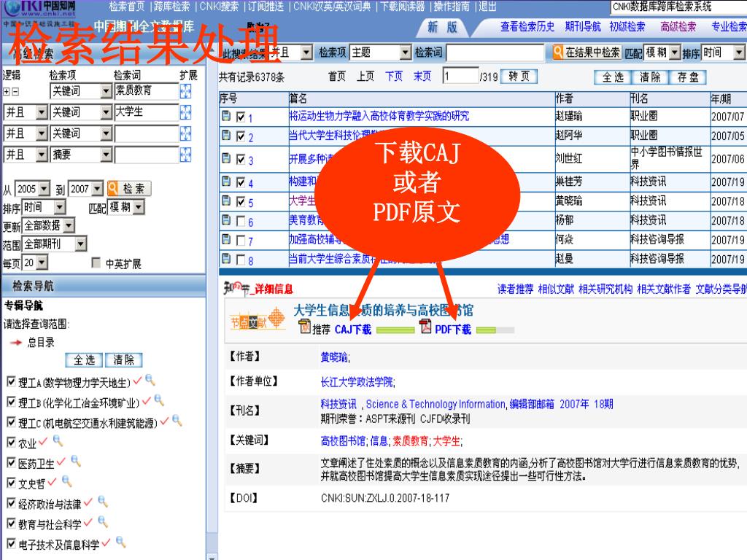Click magnifier icon next to 电子技术及信息科学
This screenshot has width=747, height=560.
point(121,542)
